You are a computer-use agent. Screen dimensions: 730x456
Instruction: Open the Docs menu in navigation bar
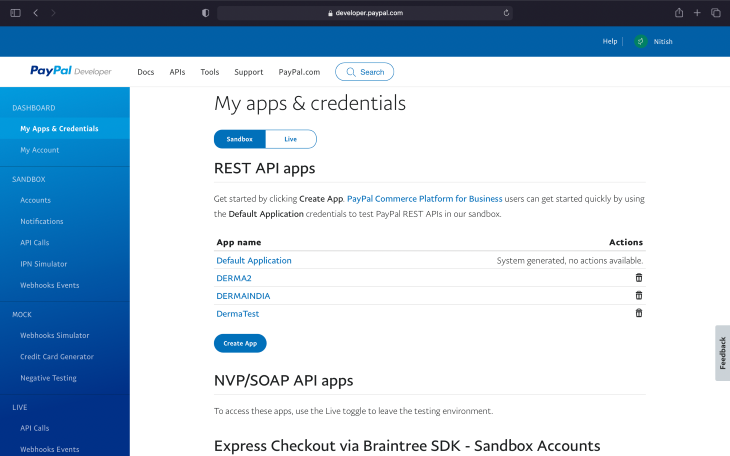coord(146,72)
